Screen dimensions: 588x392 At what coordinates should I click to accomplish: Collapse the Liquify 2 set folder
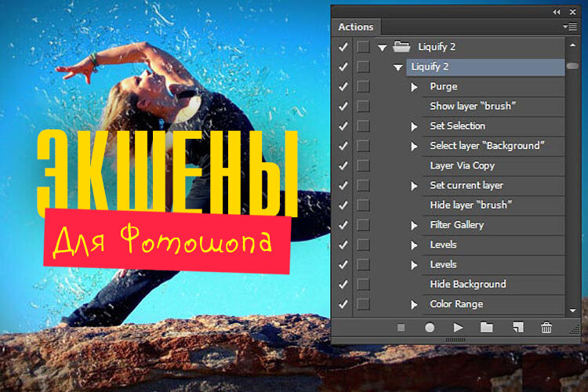click(x=382, y=48)
